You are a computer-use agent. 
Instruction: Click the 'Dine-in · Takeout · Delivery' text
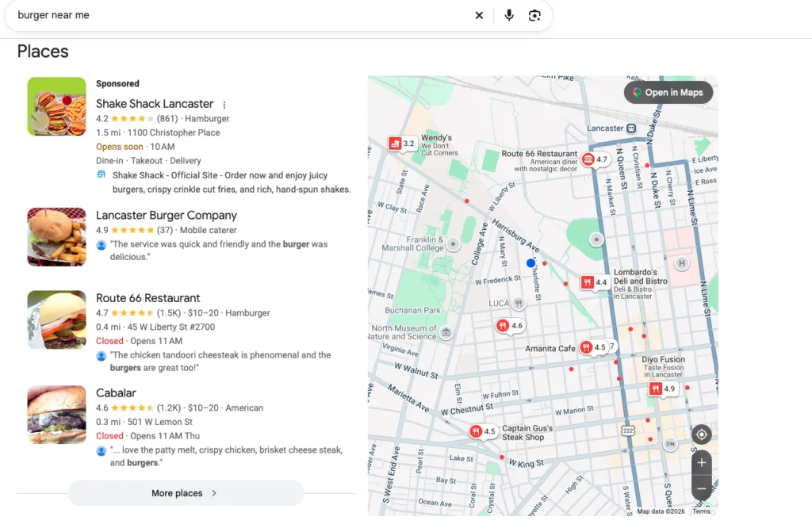pyautogui.click(x=148, y=161)
